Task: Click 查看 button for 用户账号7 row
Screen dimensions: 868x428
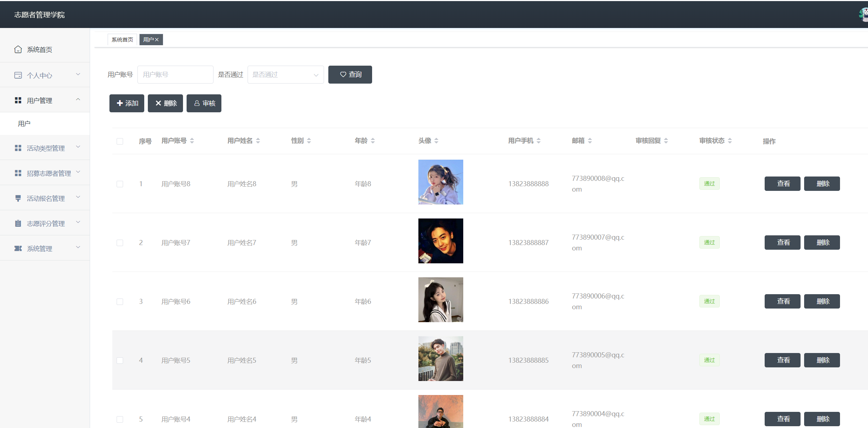Action: click(782, 243)
